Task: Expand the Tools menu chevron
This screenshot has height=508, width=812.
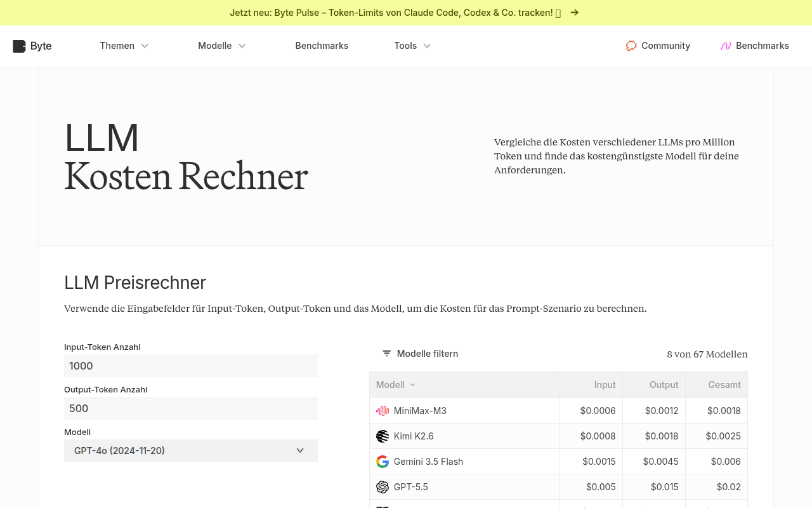Action: click(x=427, y=46)
